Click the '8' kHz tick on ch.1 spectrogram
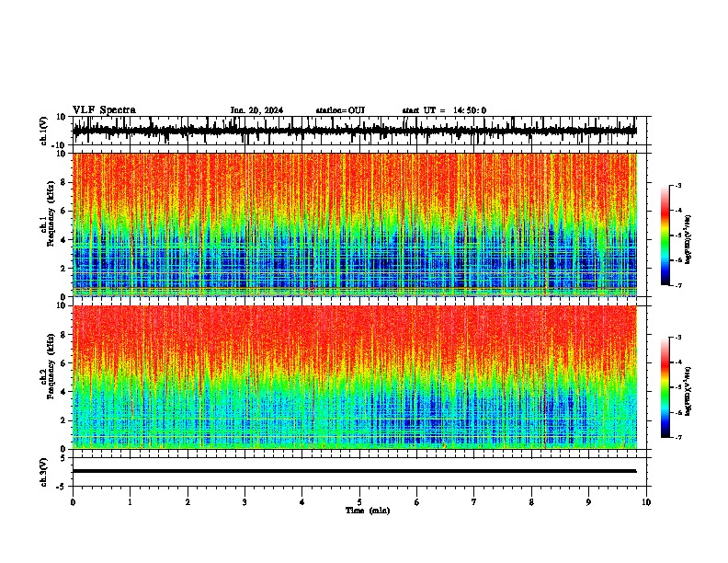This screenshot has height=563, width=728. (x=63, y=182)
